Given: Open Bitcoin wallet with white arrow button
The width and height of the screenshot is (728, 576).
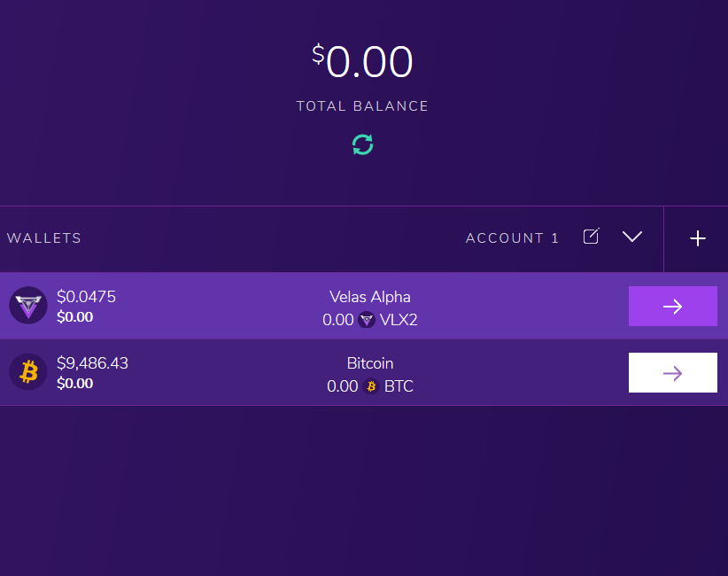Looking at the screenshot, I should click(672, 373).
